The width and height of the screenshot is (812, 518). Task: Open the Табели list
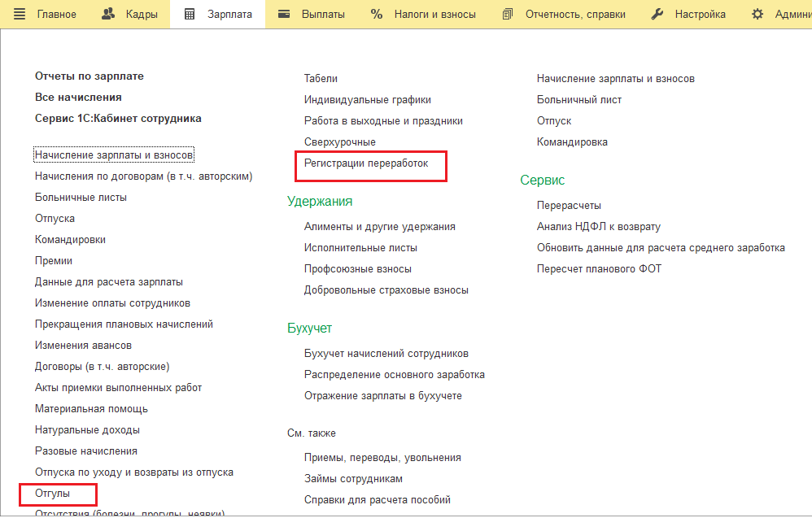pyautogui.click(x=321, y=79)
